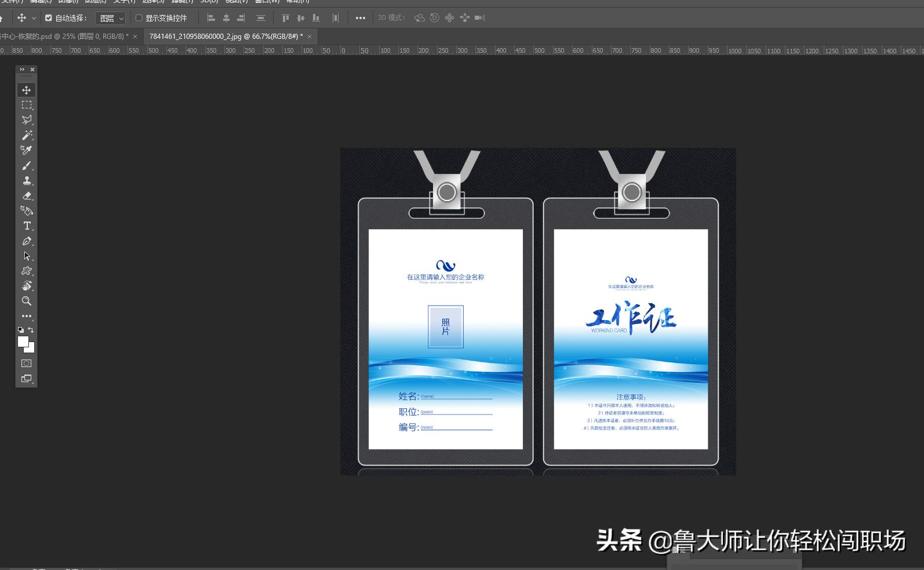Open the 图层 auto-select dropdown
This screenshot has height=570, width=924.
click(111, 19)
